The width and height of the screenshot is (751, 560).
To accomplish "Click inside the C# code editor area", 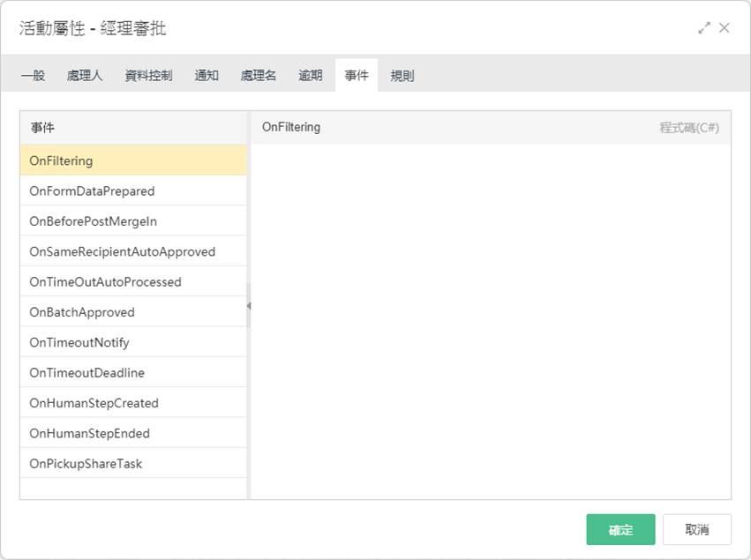I will 491,321.
